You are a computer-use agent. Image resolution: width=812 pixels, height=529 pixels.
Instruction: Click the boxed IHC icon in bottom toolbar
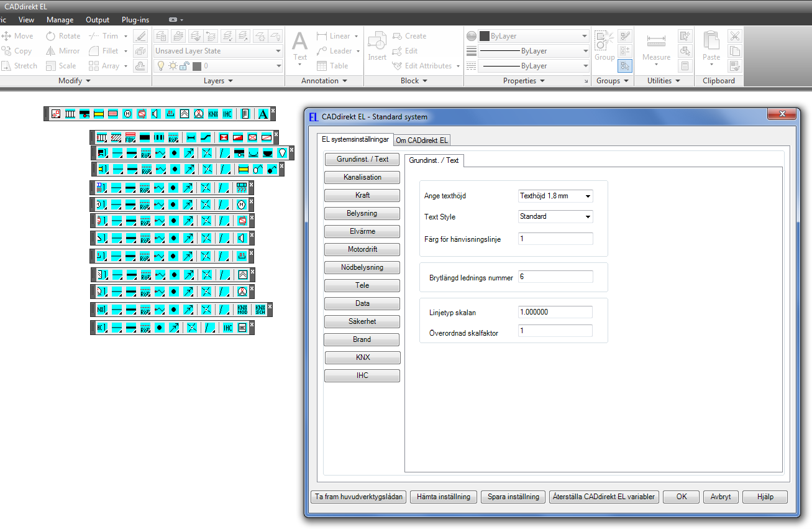(x=242, y=328)
